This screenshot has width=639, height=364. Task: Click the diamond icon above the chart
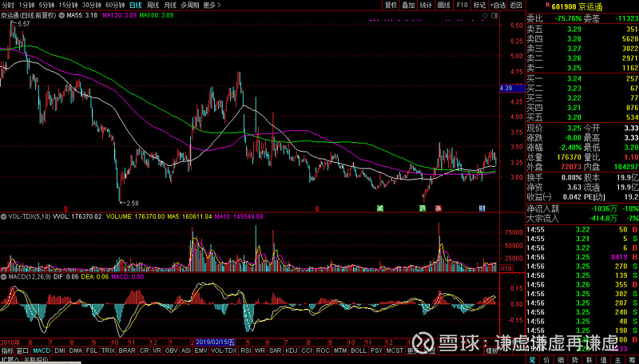pos(485,15)
